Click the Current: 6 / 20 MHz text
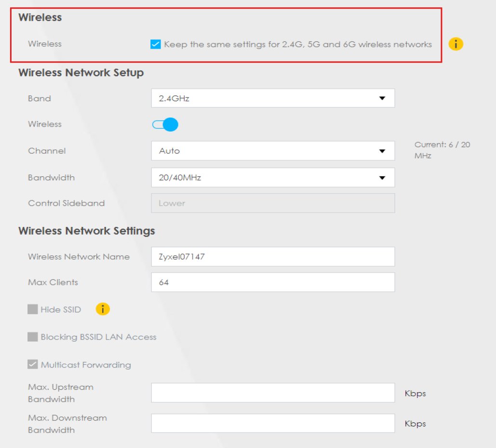The width and height of the screenshot is (496, 448). 442,150
